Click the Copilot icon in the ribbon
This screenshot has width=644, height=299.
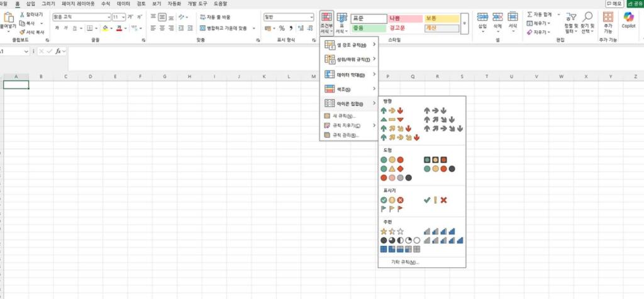pos(628,19)
